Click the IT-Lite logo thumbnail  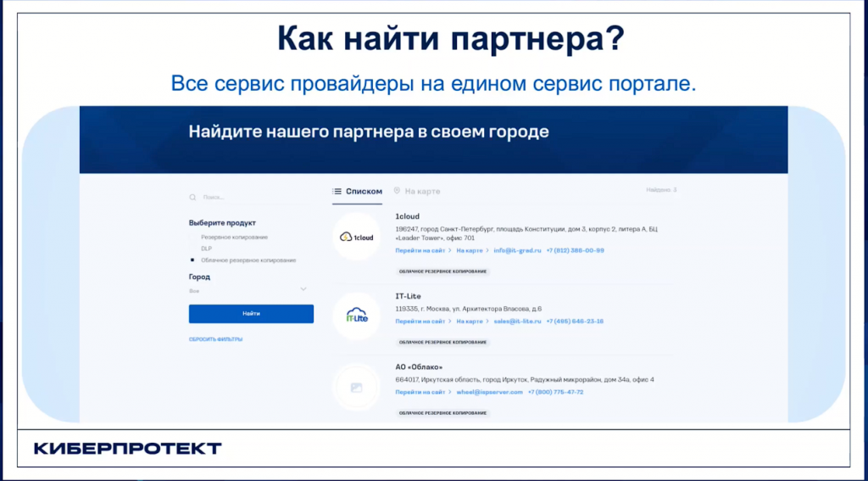[357, 316]
